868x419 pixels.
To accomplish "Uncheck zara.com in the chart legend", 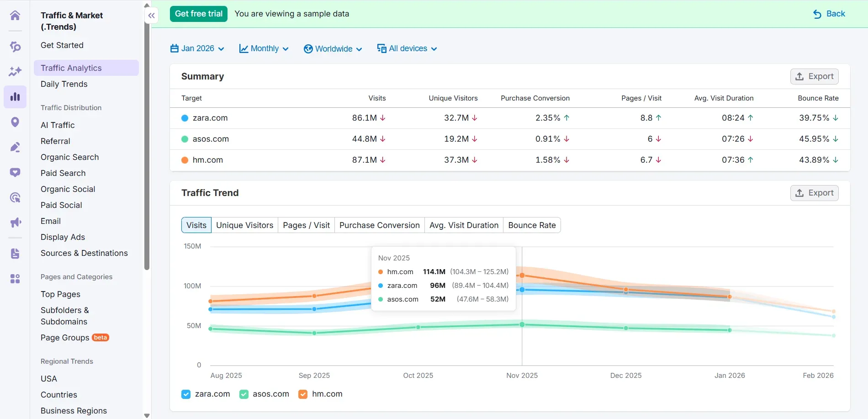I will click(185, 394).
